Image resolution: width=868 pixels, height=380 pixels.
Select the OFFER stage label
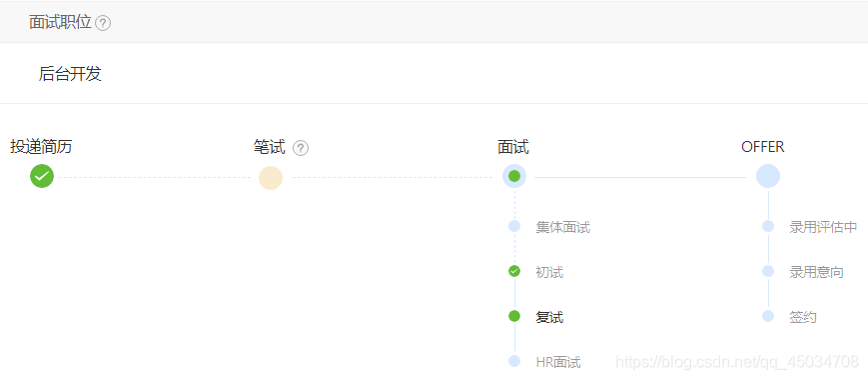[763, 147]
